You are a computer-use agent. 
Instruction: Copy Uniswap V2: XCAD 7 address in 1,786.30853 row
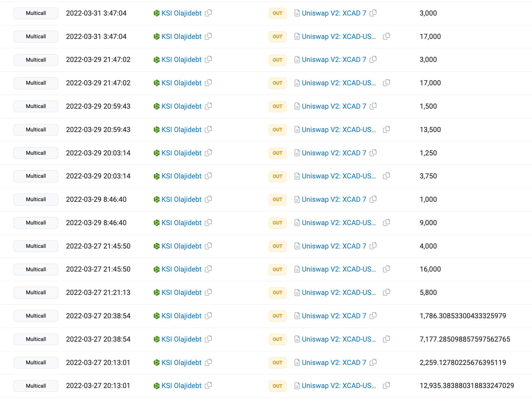[373, 316]
